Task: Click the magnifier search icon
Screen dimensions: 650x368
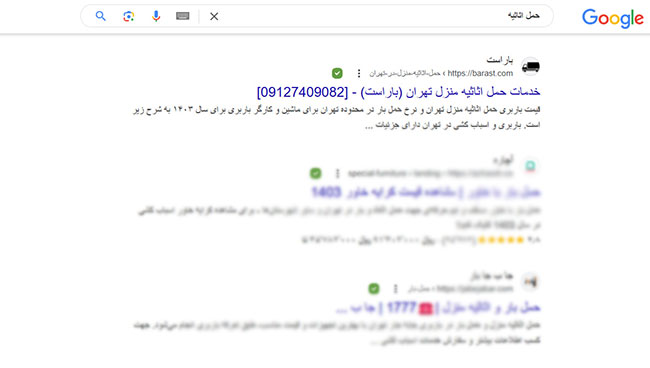Action: (x=100, y=16)
